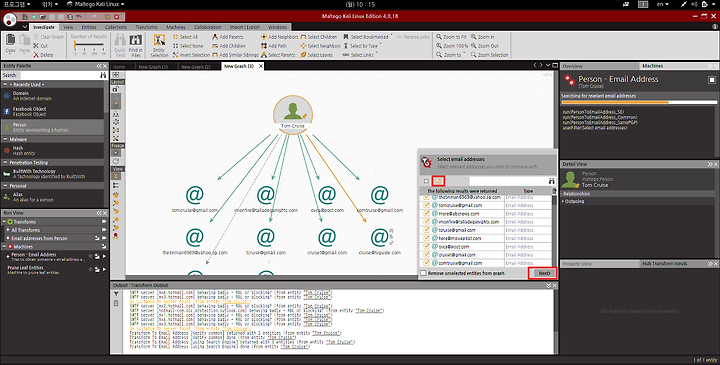720x365 pixels.
Task: Click the filter icon in Transform Output
Action: [116, 294]
